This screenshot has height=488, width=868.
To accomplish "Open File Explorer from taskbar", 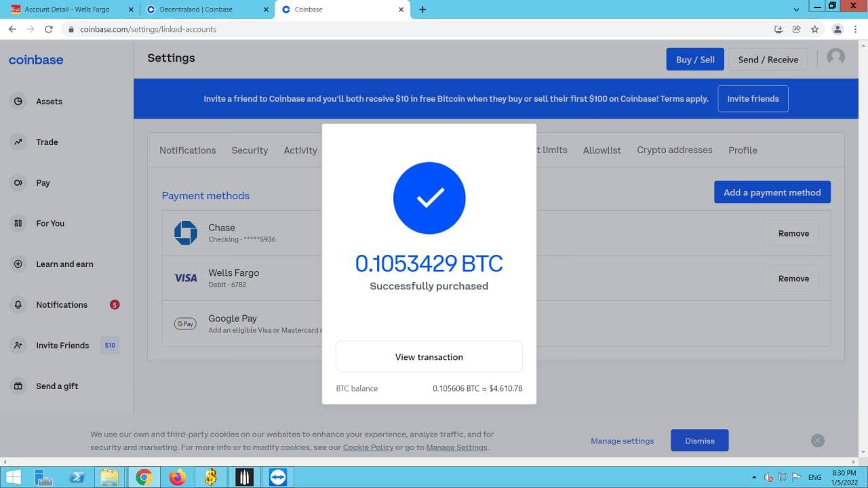I will 110,477.
